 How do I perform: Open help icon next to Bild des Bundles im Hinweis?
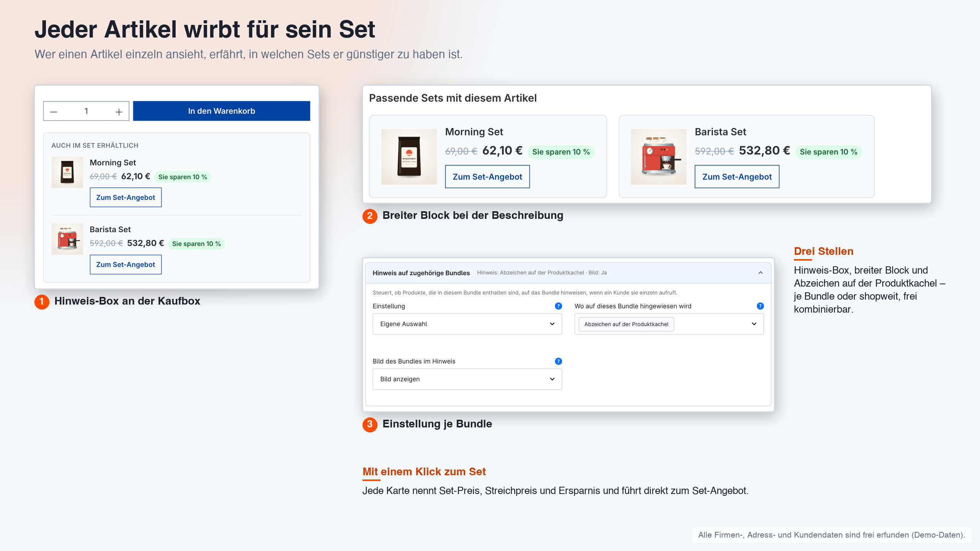click(x=558, y=361)
